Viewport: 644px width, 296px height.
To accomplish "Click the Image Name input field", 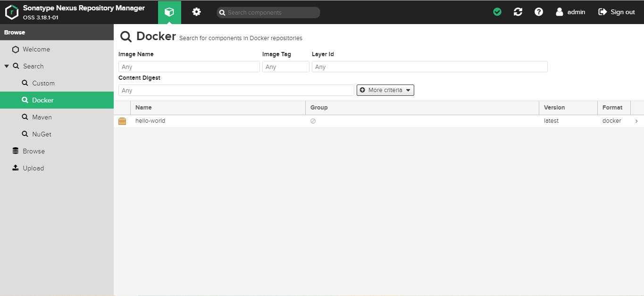I will click(x=189, y=67).
